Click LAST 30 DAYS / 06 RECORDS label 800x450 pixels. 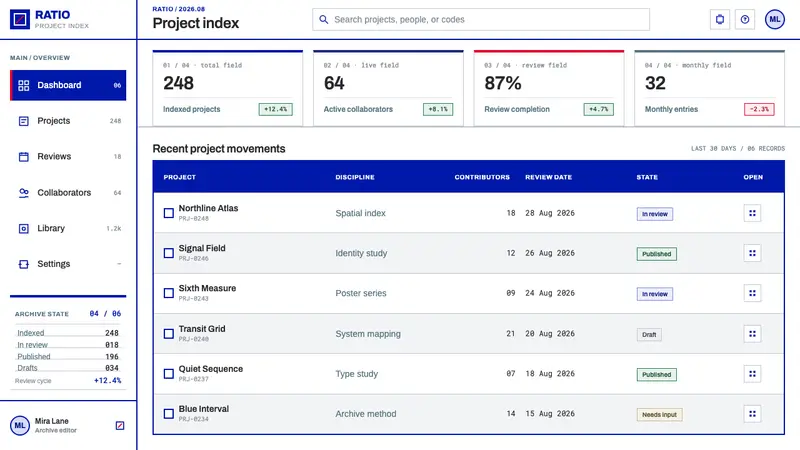(x=738, y=148)
